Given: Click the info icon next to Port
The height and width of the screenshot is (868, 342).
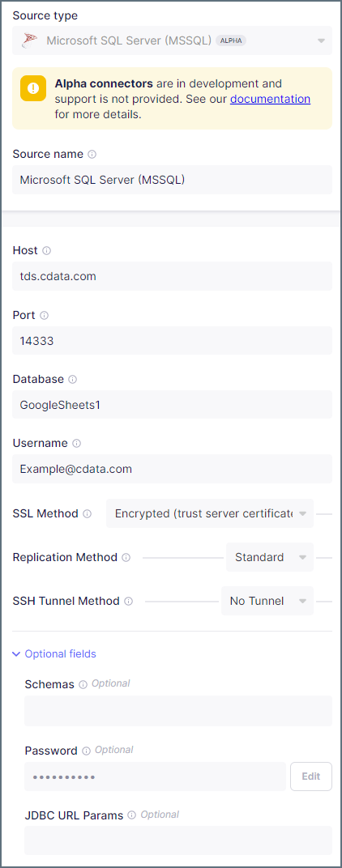Looking at the screenshot, I should point(45,316).
